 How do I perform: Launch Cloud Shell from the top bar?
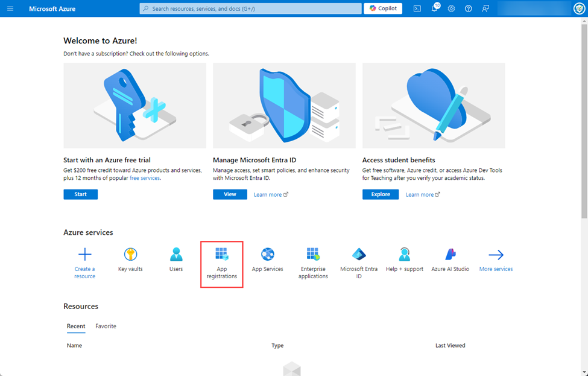click(x=417, y=8)
